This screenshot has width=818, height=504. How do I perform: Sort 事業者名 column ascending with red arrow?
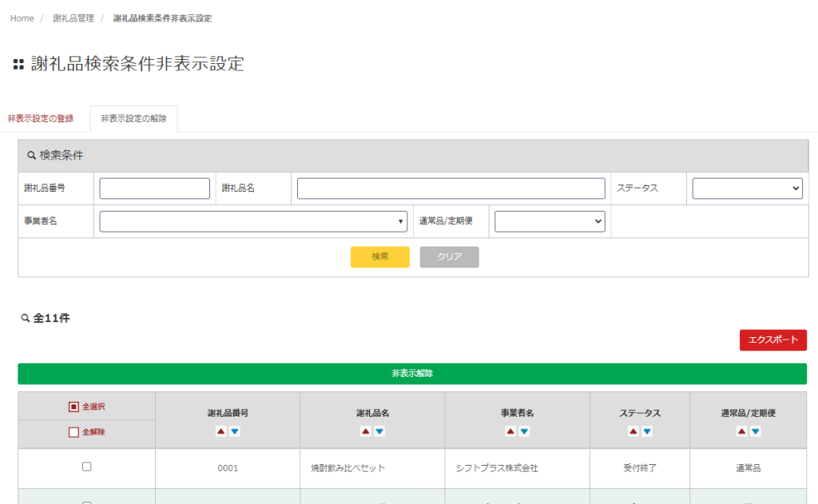click(510, 431)
